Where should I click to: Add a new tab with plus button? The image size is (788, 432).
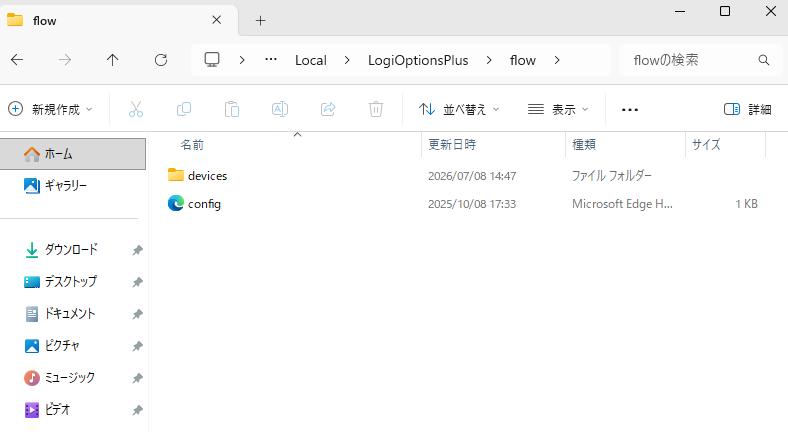[x=260, y=21]
